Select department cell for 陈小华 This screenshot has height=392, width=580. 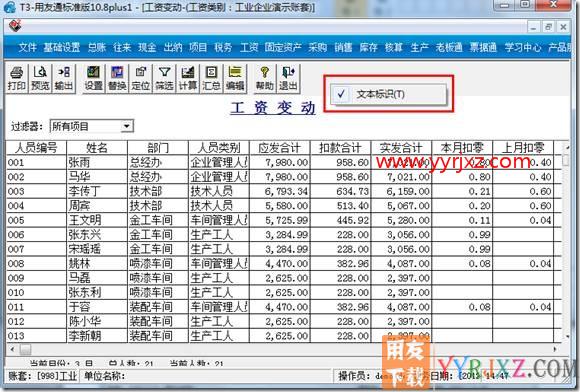pyautogui.click(x=158, y=321)
